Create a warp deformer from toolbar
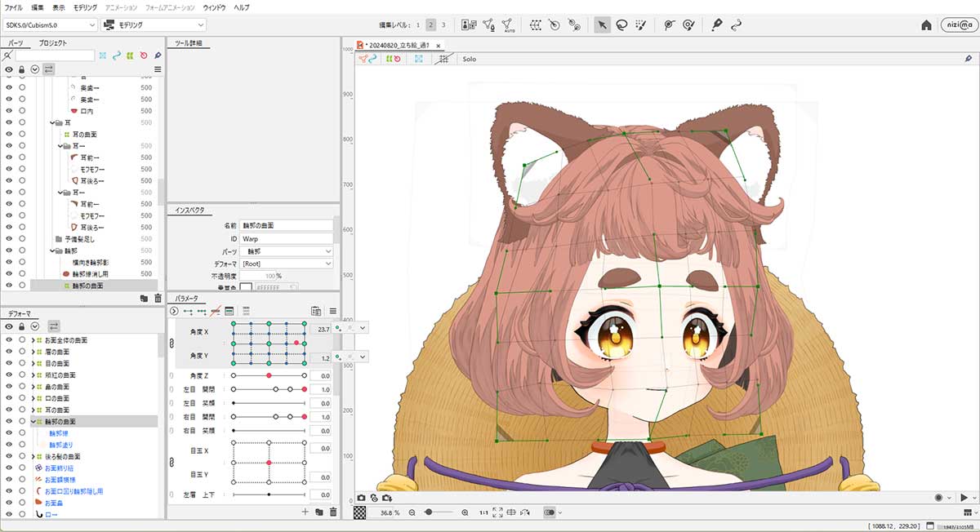This screenshot has height=532, width=980. [x=536, y=25]
